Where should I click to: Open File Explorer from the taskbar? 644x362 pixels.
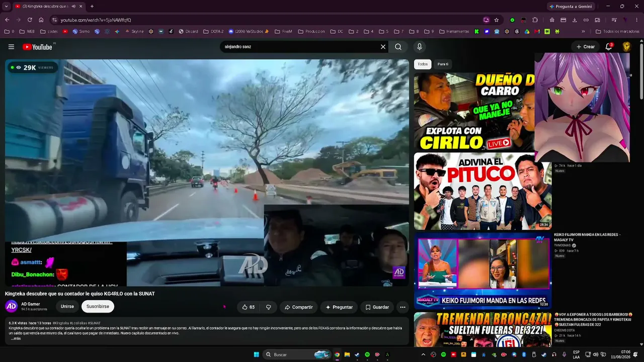(x=347, y=354)
